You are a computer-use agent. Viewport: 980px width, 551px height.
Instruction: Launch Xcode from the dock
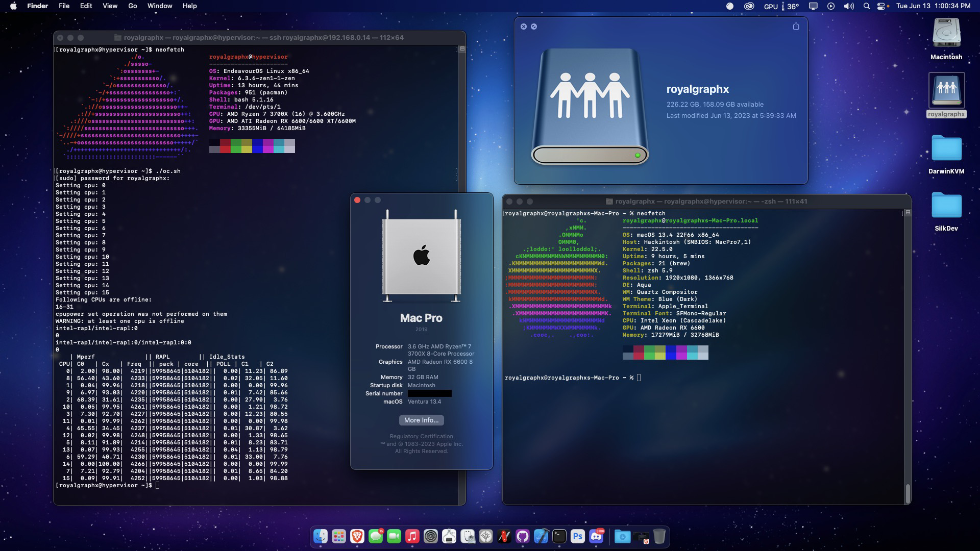pyautogui.click(x=541, y=536)
